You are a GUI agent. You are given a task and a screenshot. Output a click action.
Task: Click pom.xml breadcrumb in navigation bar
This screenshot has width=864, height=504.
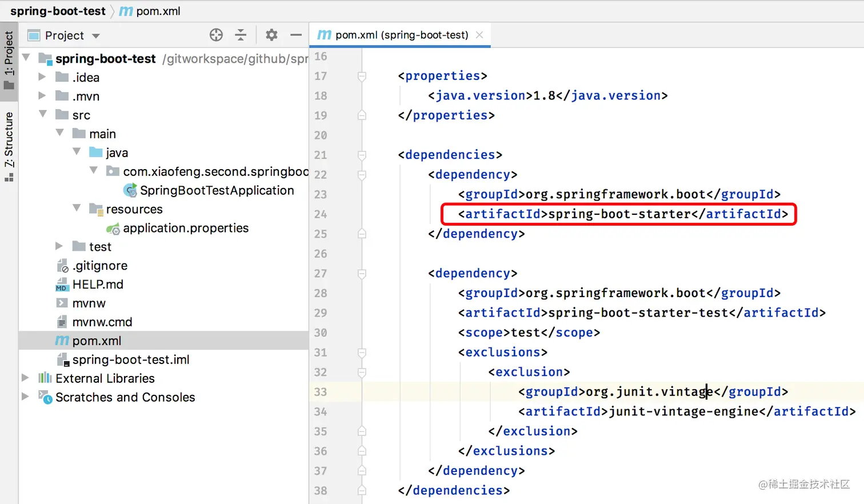pos(150,11)
